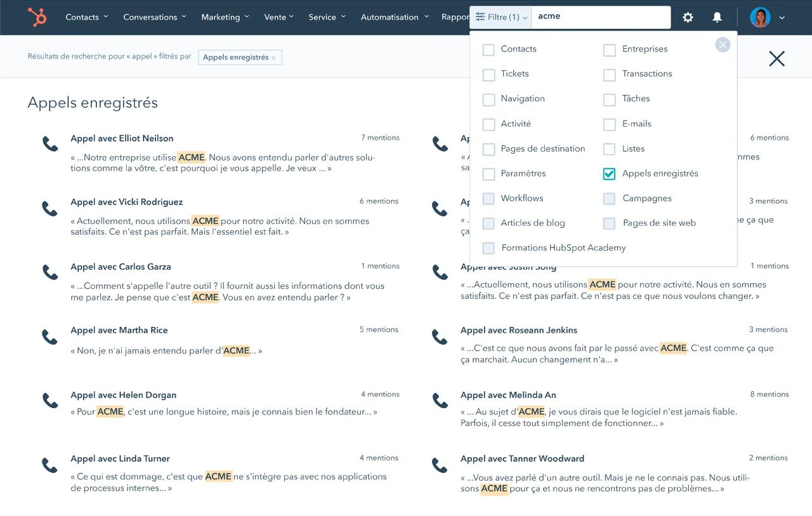Tick the Entreprises filter checkbox

coord(609,50)
